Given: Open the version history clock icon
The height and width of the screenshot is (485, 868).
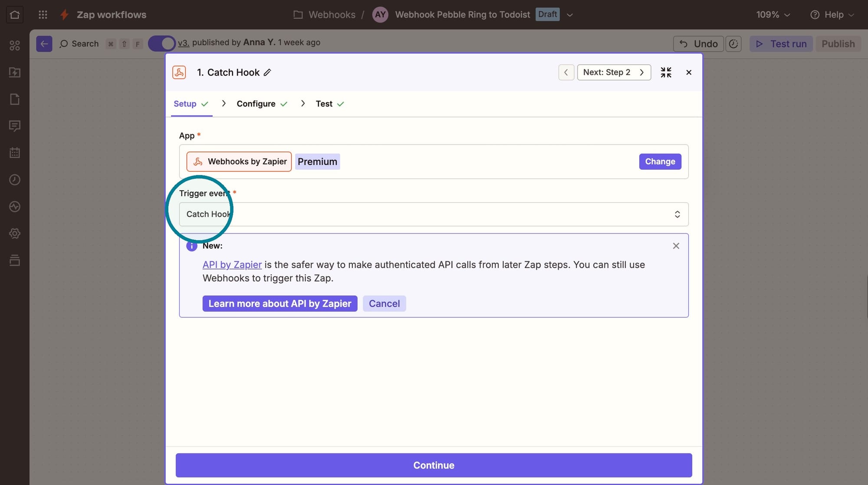Looking at the screenshot, I should tap(733, 44).
